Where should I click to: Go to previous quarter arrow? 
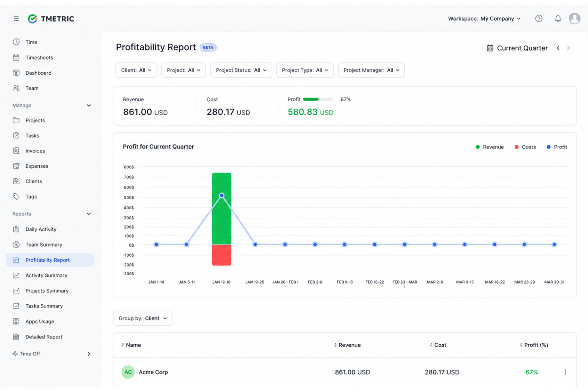pyautogui.click(x=558, y=48)
